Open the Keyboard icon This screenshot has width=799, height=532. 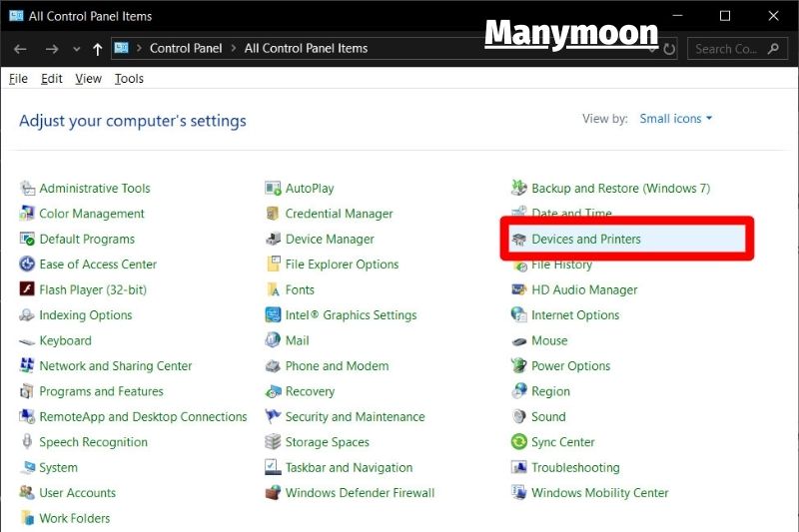pos(27,341)
